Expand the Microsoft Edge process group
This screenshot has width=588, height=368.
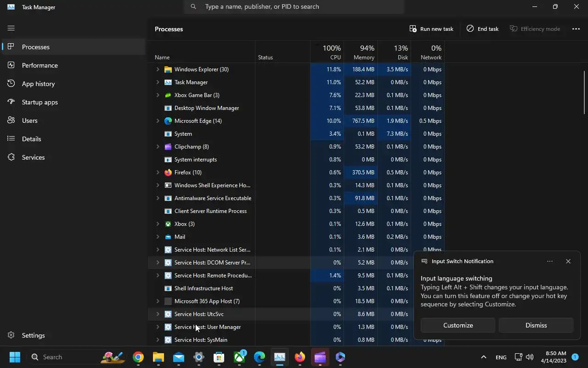[x=158, y=121]
